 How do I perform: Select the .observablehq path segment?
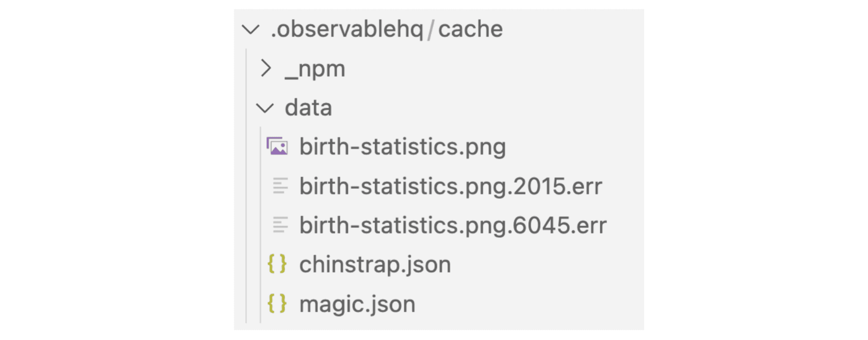click(347, 29)
